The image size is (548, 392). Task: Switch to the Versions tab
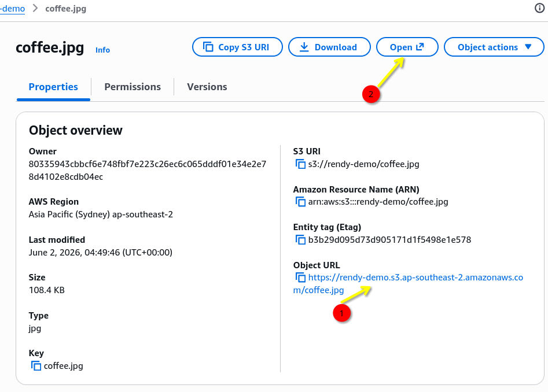click(x=207, y=87)
